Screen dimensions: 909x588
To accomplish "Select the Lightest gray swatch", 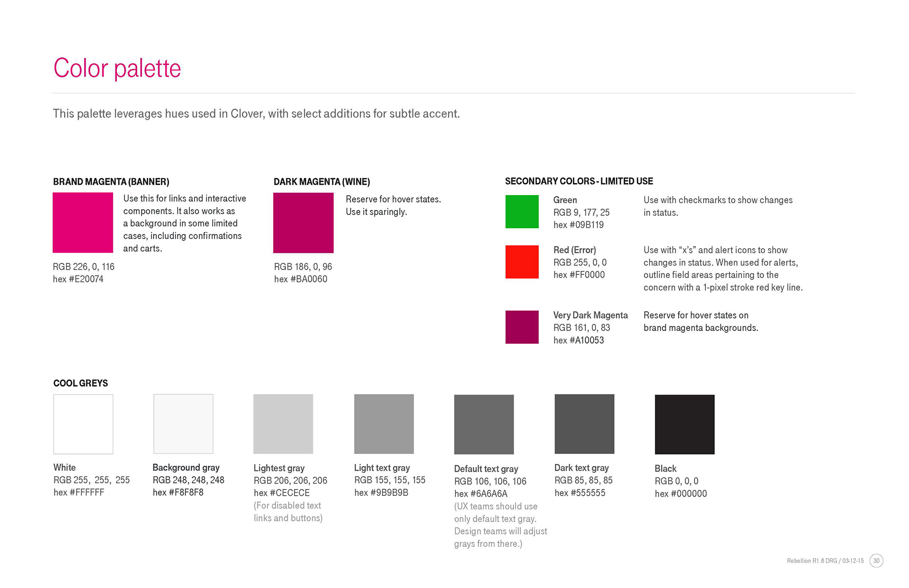I will [283, 424].
